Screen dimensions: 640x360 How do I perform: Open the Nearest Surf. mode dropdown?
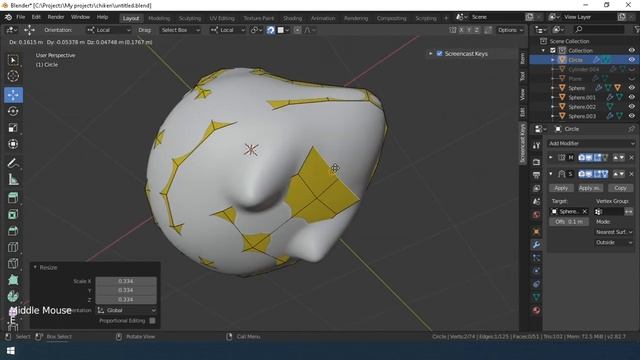click(x=614, y=232)
